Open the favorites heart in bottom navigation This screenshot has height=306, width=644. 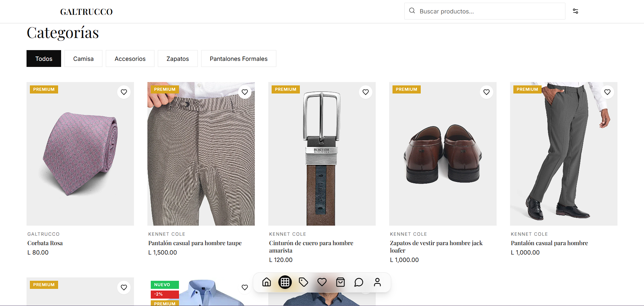pyautogui.click(x=322, y=282)
